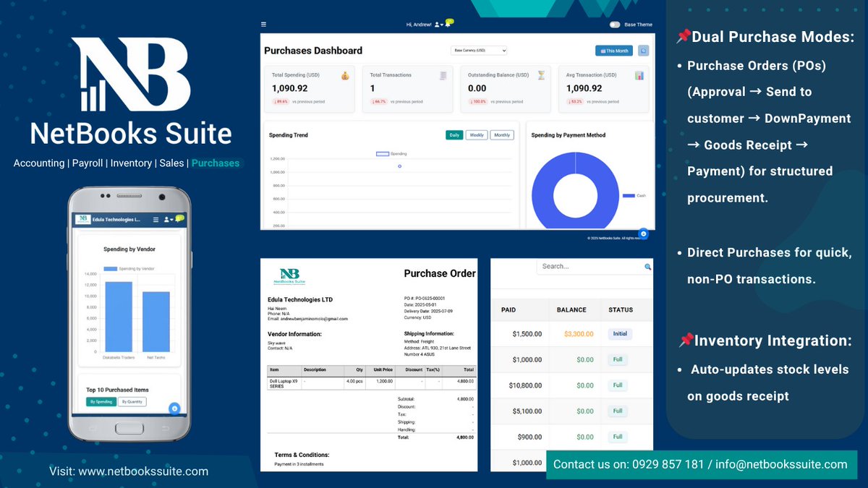The height and width of the screenshot is (488, 868).
Task: Click www.netbookssuite.com link
Action: (143, 471)
